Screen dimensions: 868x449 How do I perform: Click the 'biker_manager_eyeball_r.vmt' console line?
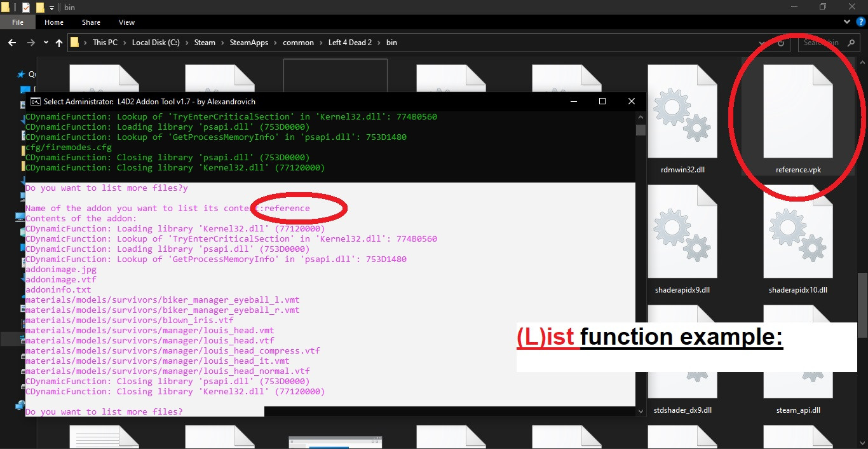[163, 310]
